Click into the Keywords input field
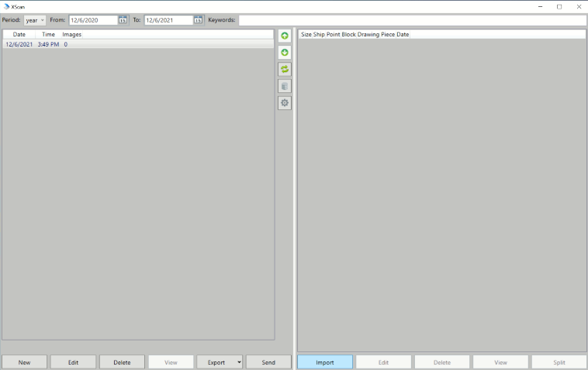This screenshot has height=370, width=588. (412, 20)
